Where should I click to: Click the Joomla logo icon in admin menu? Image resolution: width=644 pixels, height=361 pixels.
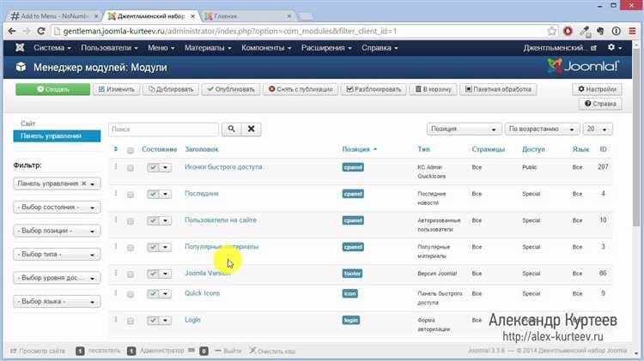pyautogui.click(x=19, y=47)
